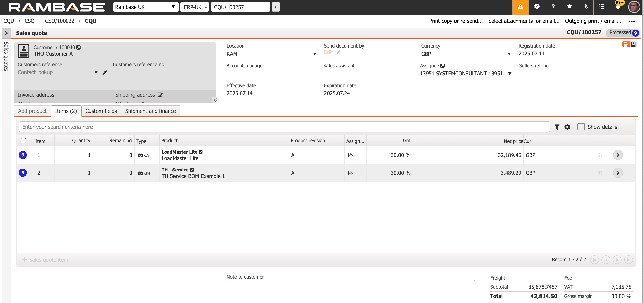Click the customer card icon

tap(24, 51)
